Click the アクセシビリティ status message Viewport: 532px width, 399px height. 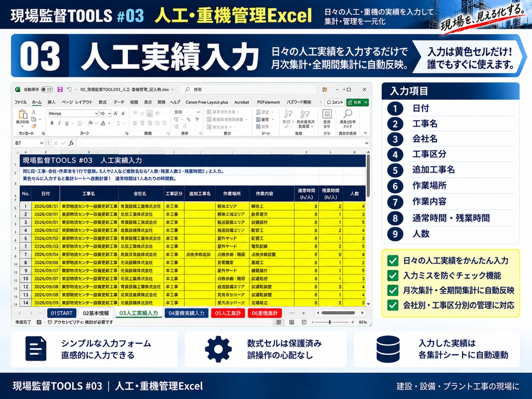pos(80,322)
